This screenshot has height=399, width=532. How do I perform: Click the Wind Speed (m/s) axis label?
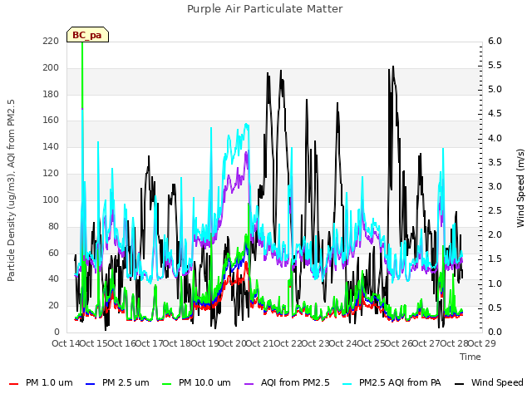point(520,188)
